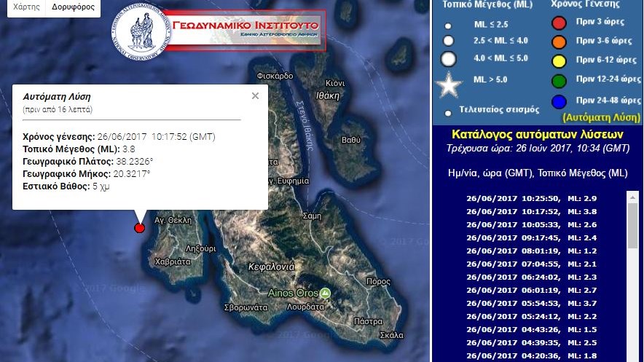Click the Φισκάρδο place label on map

tap(275, 76)
